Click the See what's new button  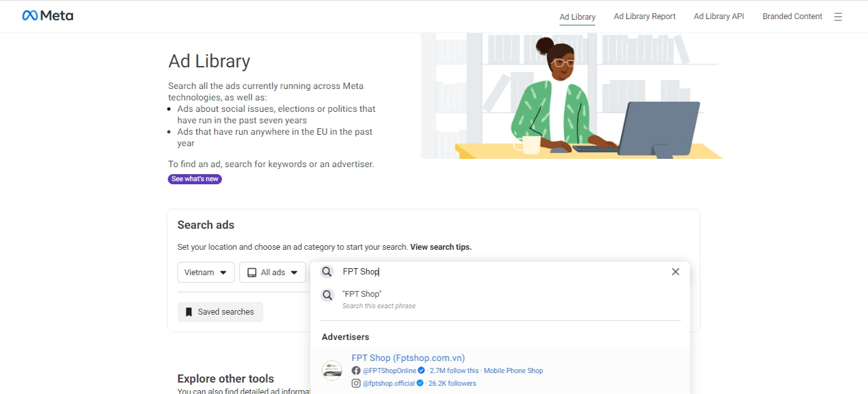click(195, 179)
